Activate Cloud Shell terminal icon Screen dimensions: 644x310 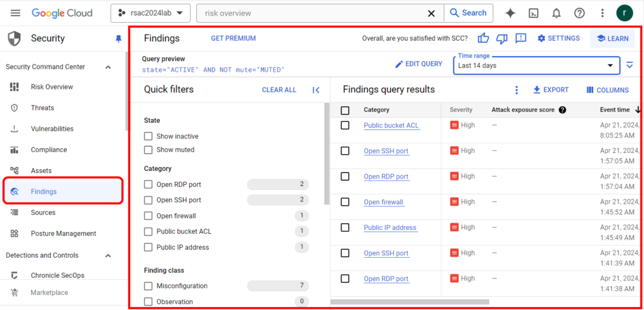533,13
